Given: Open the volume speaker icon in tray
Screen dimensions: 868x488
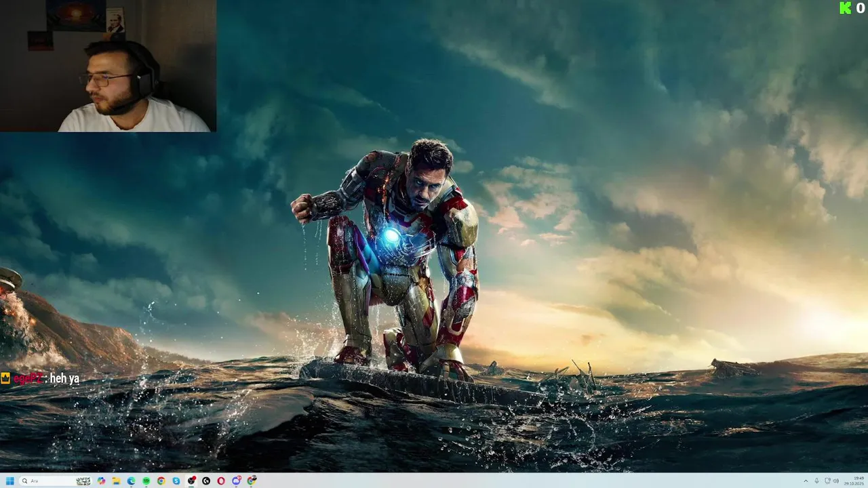Looking at the screenshot, I should click(836, 481).
